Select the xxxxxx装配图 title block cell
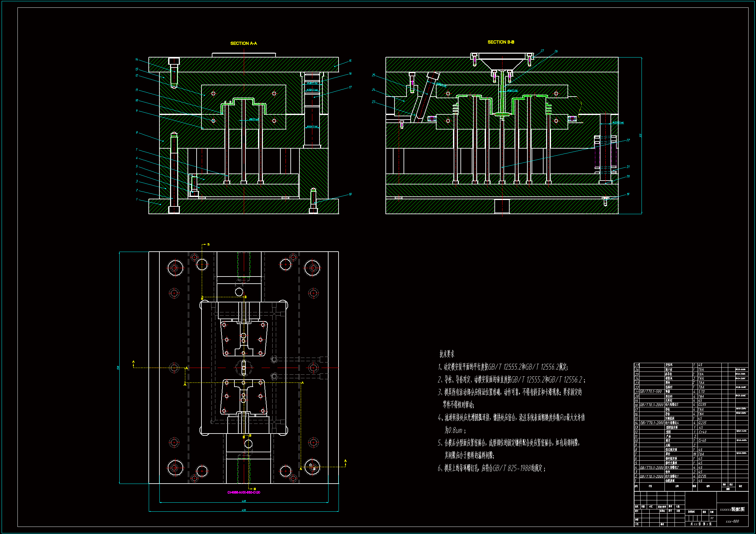Image resolution: width=756 pixels, height=534 pixels. 732,509
